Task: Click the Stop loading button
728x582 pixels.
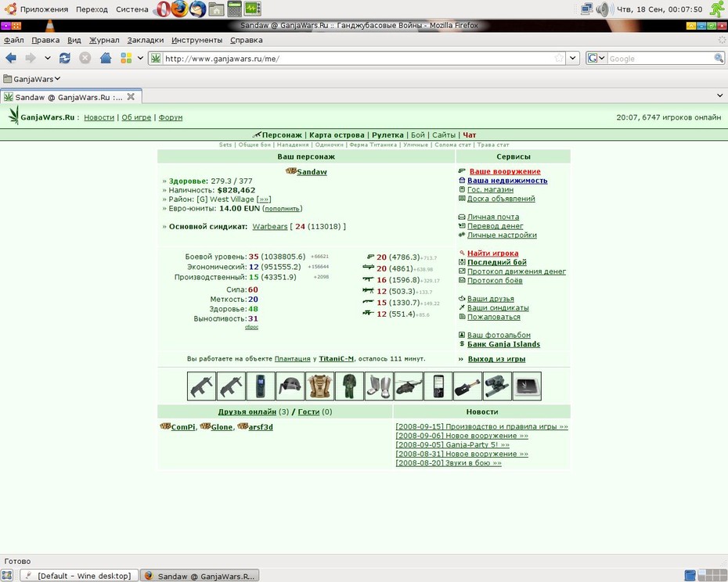Action: [85, 58]
